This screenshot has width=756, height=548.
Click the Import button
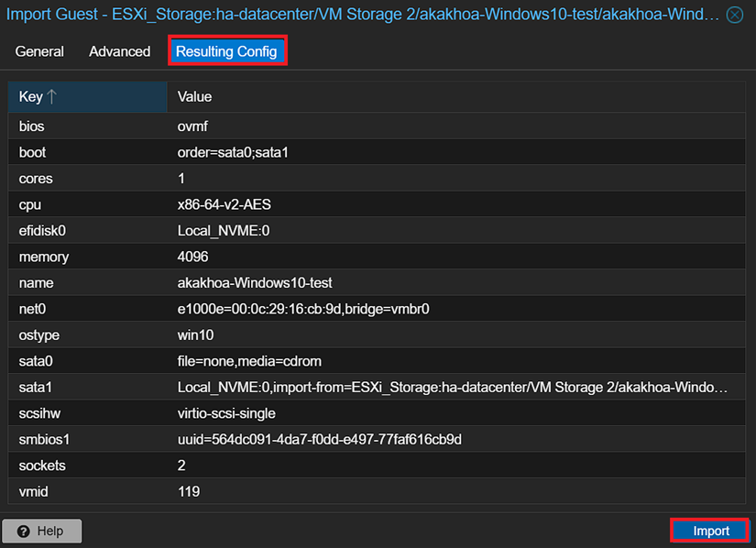(x=710, y=531)
